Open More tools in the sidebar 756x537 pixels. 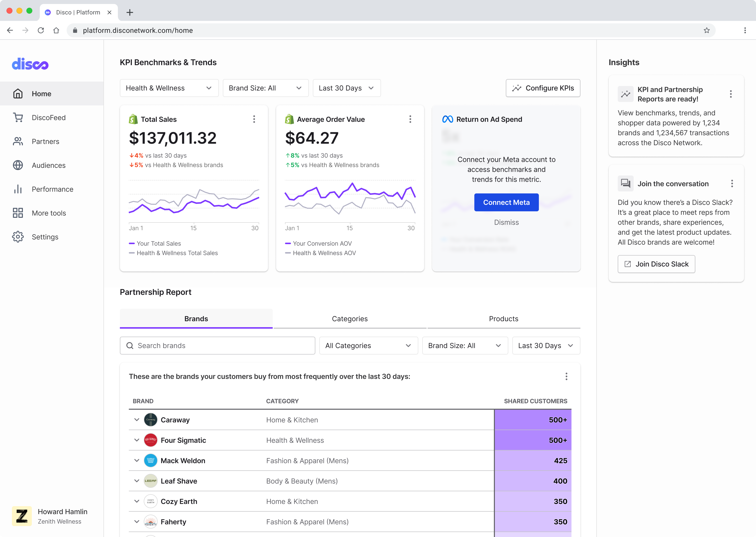pyautogui.click(x=51, y=213)
